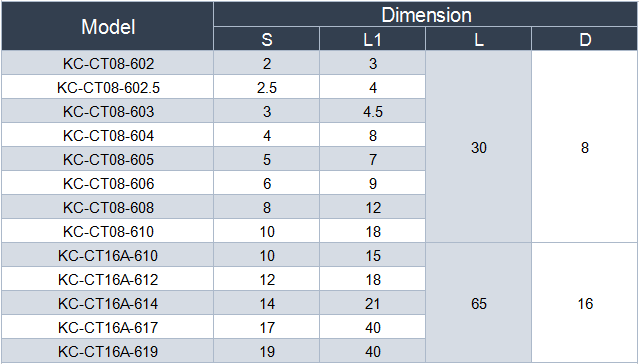This screenshot has width=639, height=364.
Task: Select model cell KC-CT08-602
Action: pyautogui.click(x=108, y=63)
